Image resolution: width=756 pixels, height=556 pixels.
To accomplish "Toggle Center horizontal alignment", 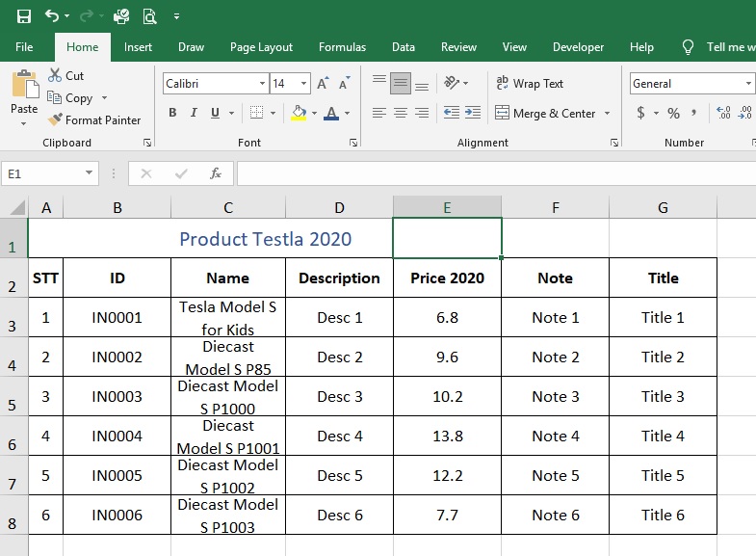I will tap(401, 113).
